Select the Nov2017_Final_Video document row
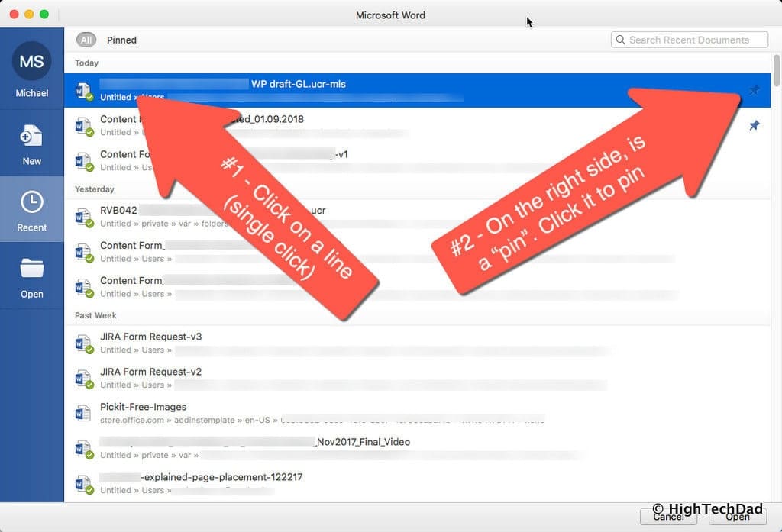Image resolution: width=782 pixels, height=532 pixels. tap(418, 448)
